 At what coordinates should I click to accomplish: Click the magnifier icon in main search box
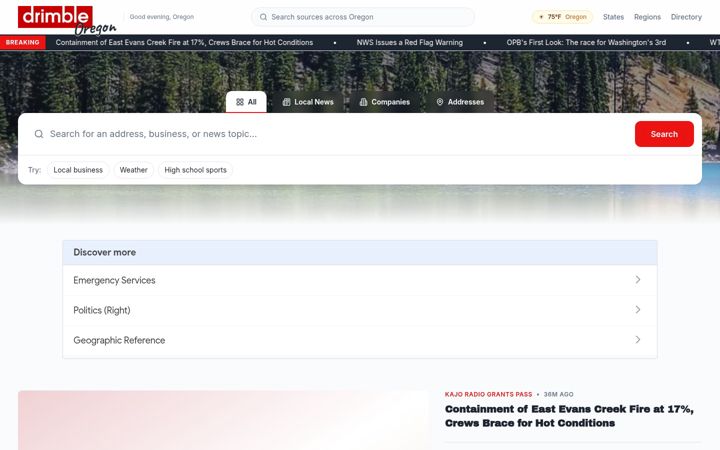(x=39, y=134)
